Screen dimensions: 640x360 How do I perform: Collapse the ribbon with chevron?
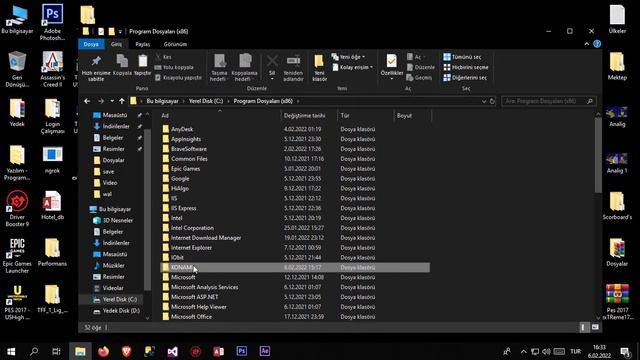[x=587, y=44]
